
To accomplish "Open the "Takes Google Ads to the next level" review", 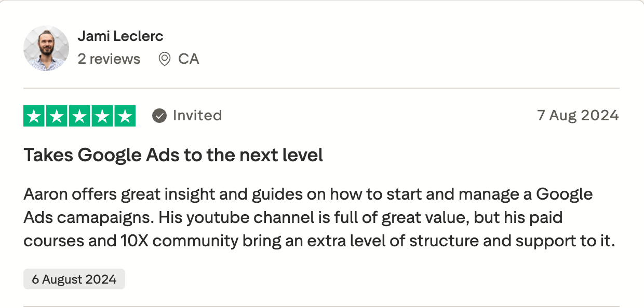I will 173,155.
